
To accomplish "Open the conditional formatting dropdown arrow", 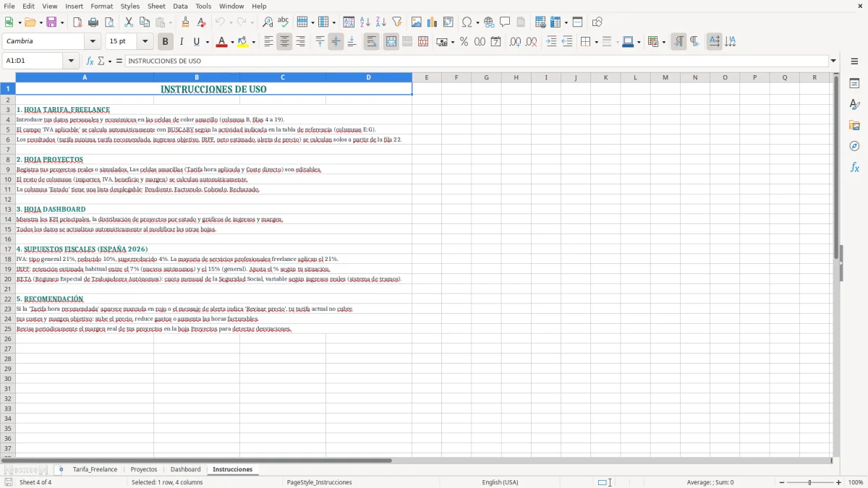I will [663, 42].
